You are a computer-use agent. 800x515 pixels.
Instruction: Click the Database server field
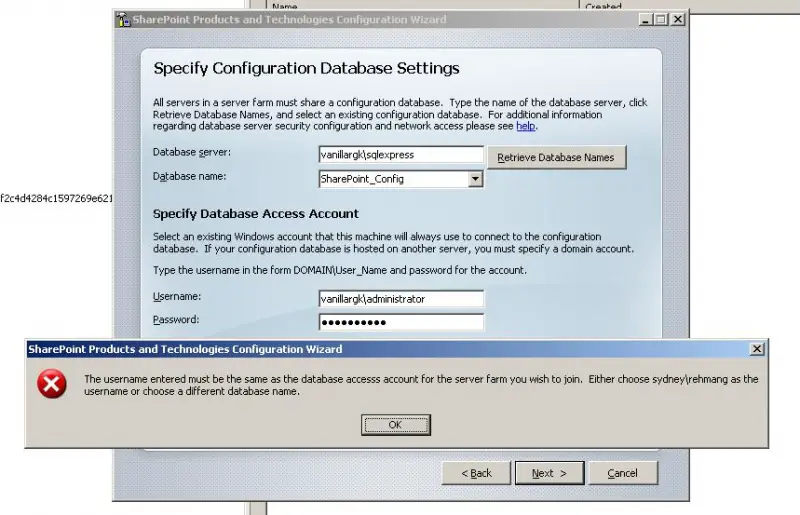tap(401, 155)
